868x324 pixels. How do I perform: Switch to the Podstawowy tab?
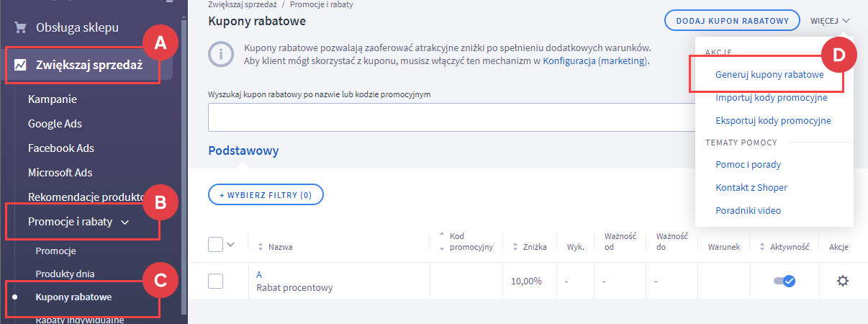pos(243,150)
